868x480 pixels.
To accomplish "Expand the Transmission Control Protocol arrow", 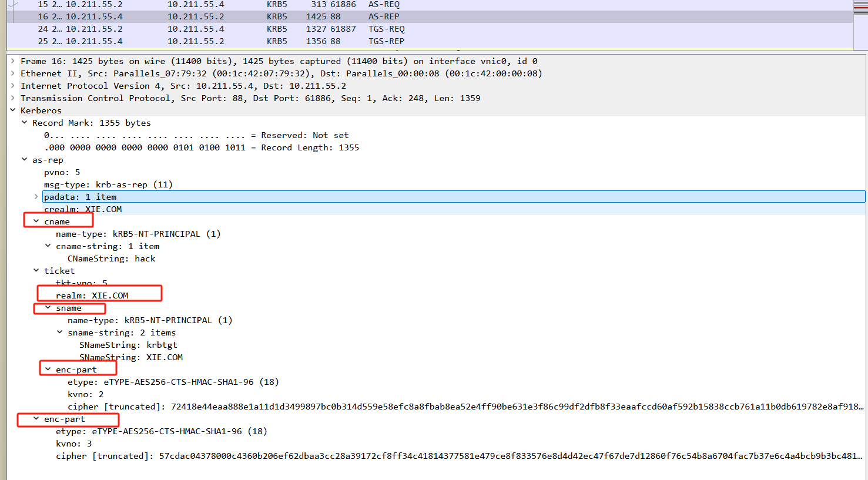I will pyautogui.click(x=12, y=98).
